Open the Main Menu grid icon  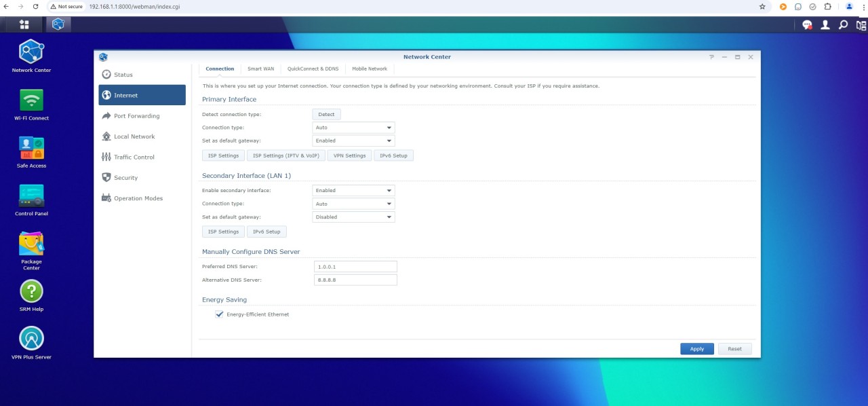point(24,24)
